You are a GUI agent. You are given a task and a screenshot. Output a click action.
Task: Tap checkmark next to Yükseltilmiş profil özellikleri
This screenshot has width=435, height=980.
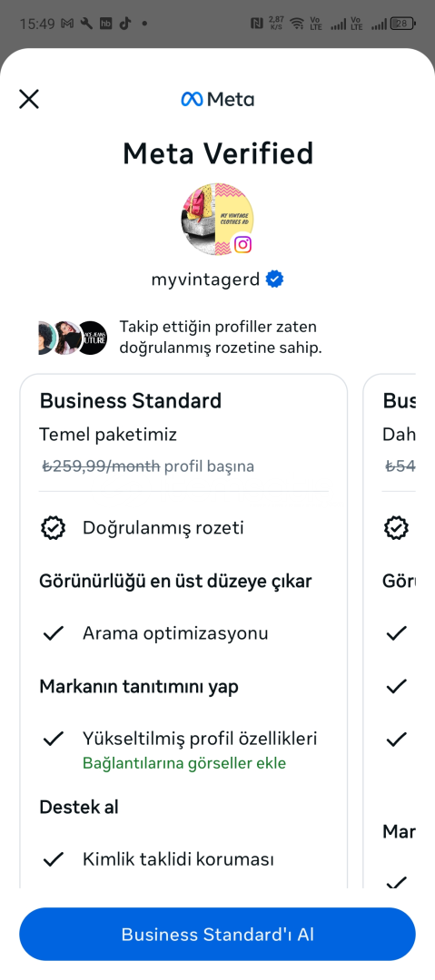(54, 739)
